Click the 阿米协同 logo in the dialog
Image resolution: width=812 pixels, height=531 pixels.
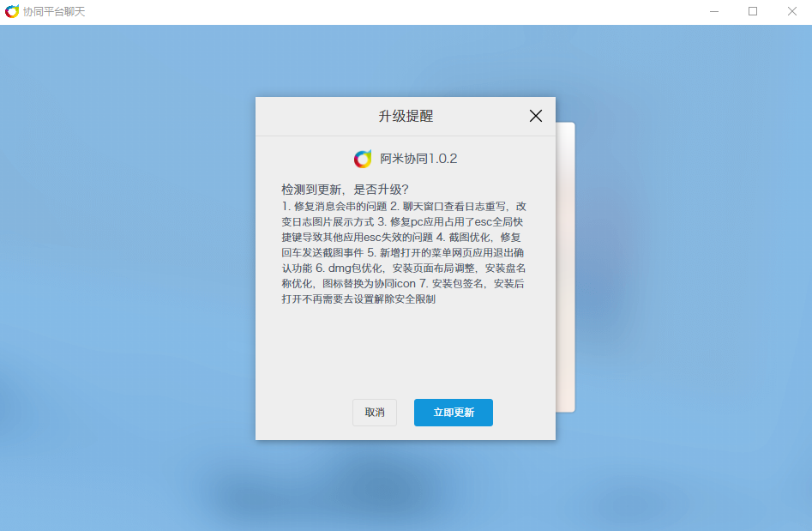[x=363, y=159]
